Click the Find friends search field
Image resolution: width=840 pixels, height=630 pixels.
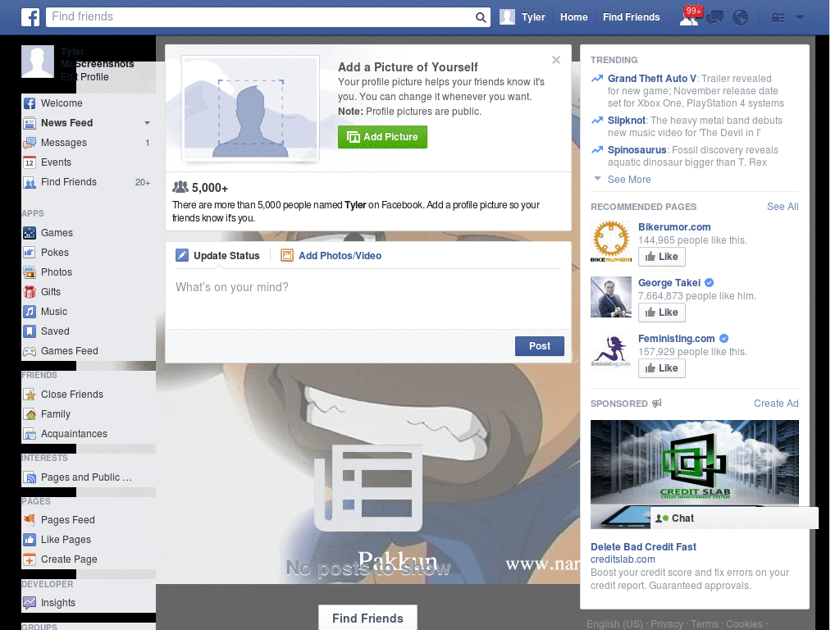click(260, 17)
